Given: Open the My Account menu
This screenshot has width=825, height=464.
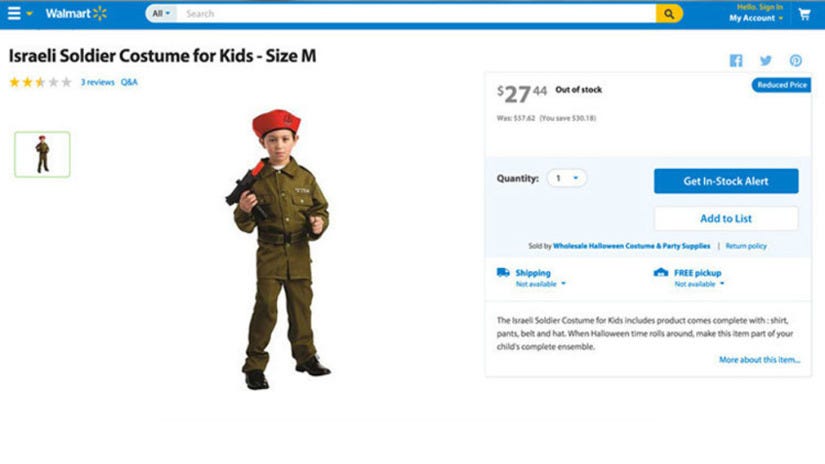Looking at the screenshot, I should pyautogui.click(x=756, y=18).
